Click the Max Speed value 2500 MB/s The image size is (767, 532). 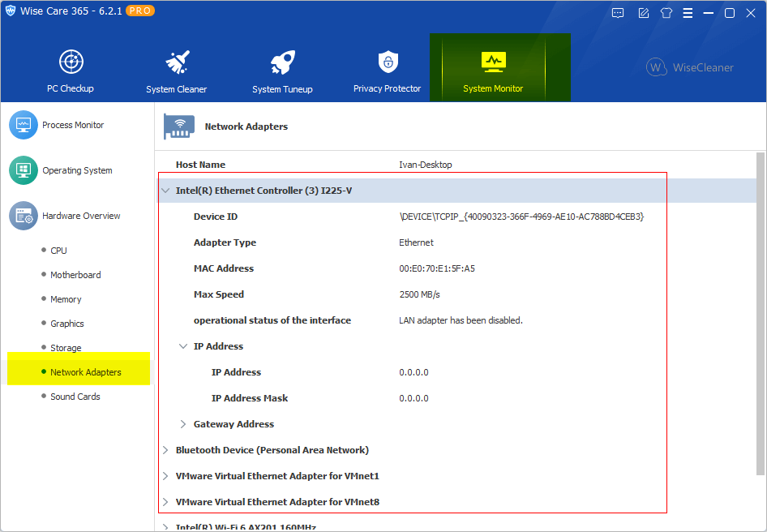(420, 294)
